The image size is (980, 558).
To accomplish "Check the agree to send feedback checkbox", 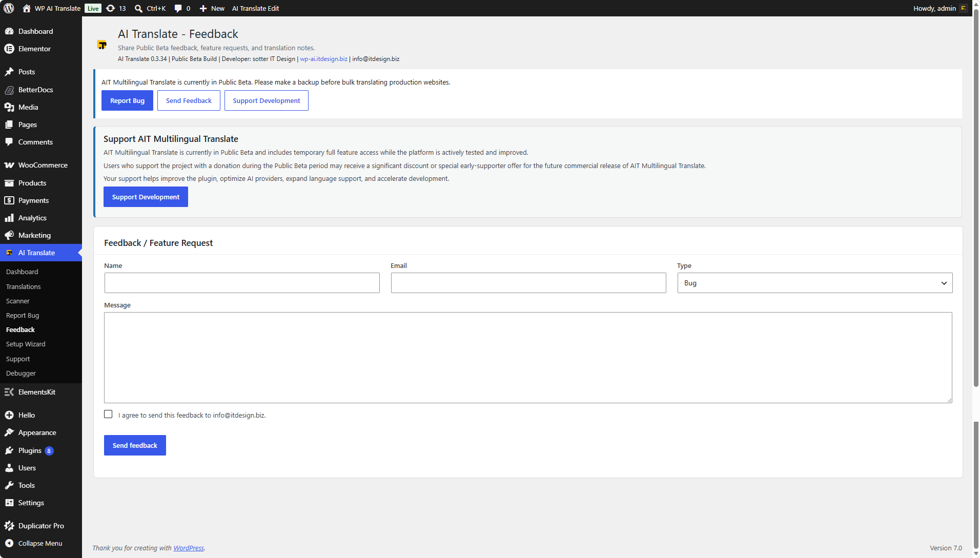I will pyautogui.click(x=108, y=414).
